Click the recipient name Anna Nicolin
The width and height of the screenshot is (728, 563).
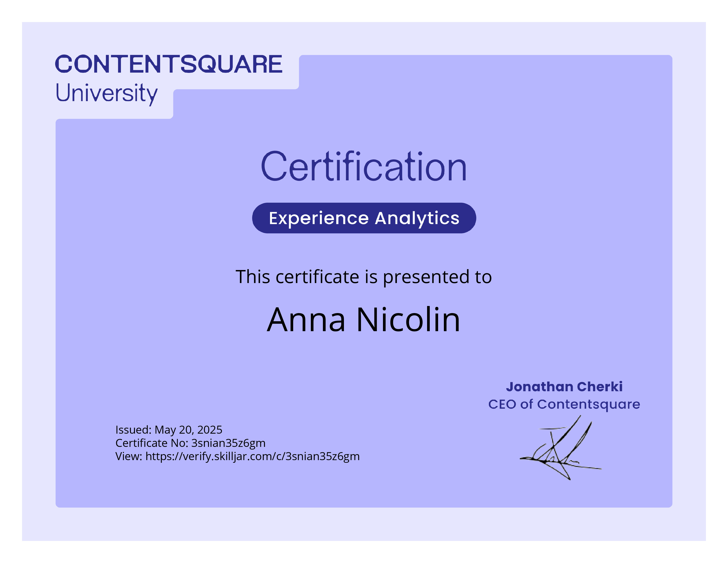pos(364,319)
